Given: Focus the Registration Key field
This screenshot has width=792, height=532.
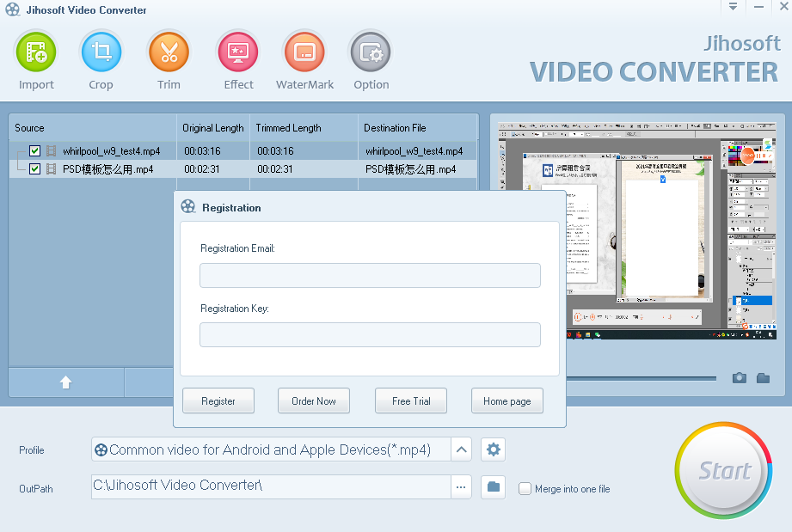Looking at the screenshot, I should click(x=370, y=334).
